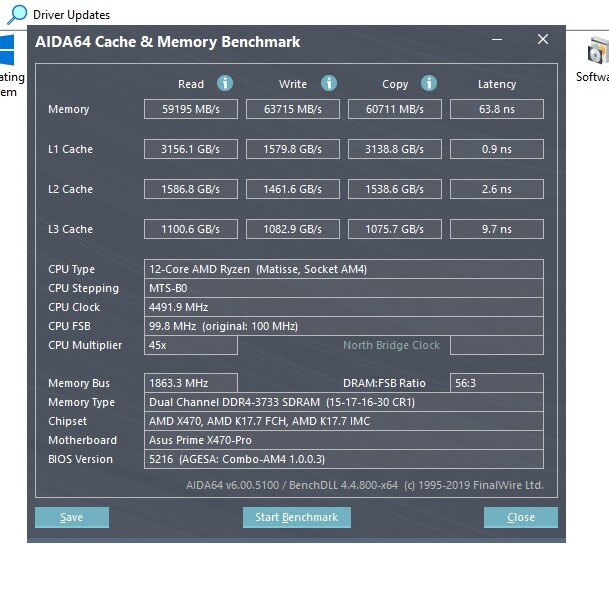Open Driver Updates magnifier icon behind window
The image size is (609, 590).
(x=17, y=15)
